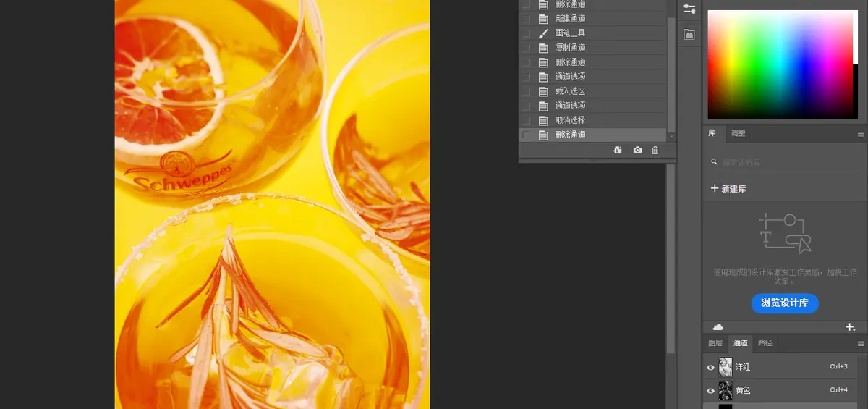Click document icon of 取消选择 history state
The image size is (868, 409).
click(x=543, y=120)
